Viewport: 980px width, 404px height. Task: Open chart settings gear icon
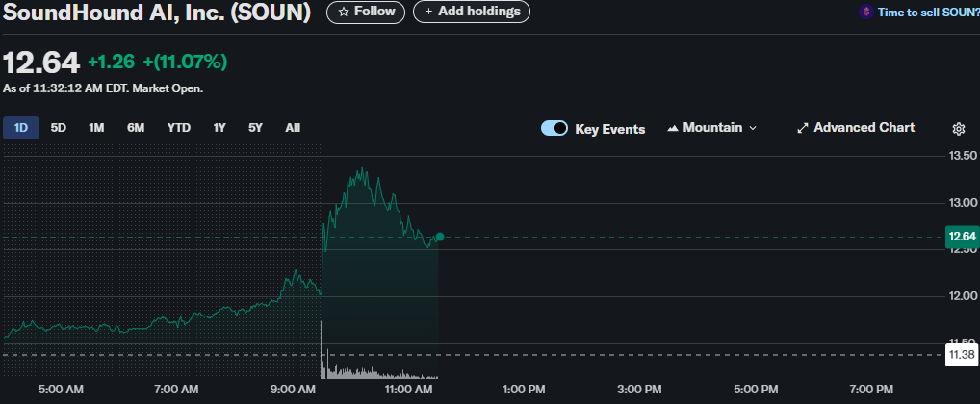pos(959,129)
